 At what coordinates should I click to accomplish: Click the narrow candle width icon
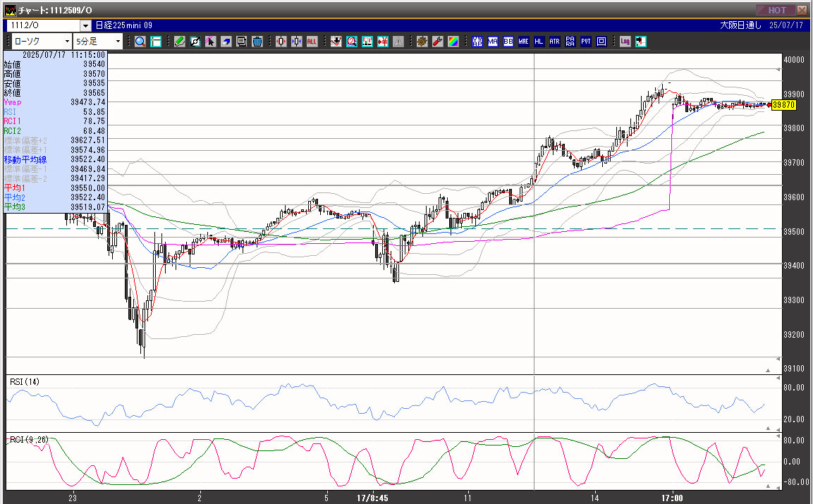pos(296,42)
